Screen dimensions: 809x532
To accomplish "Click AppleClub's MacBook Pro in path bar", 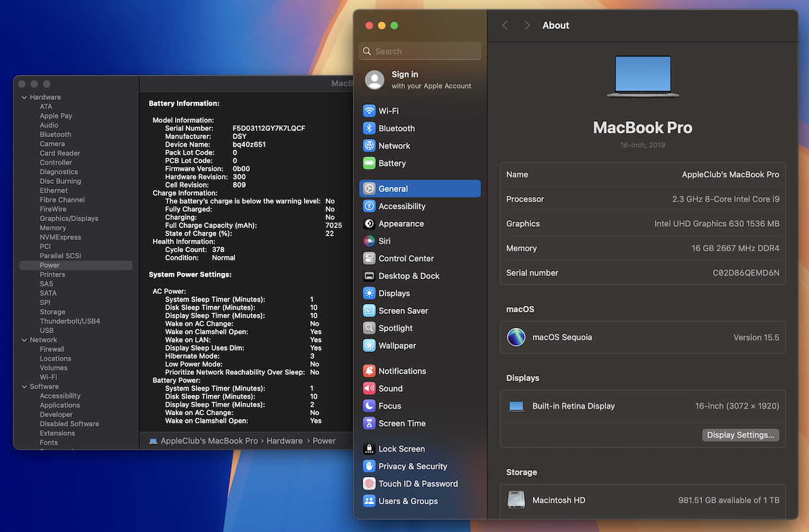I will (x=209, y=441).
